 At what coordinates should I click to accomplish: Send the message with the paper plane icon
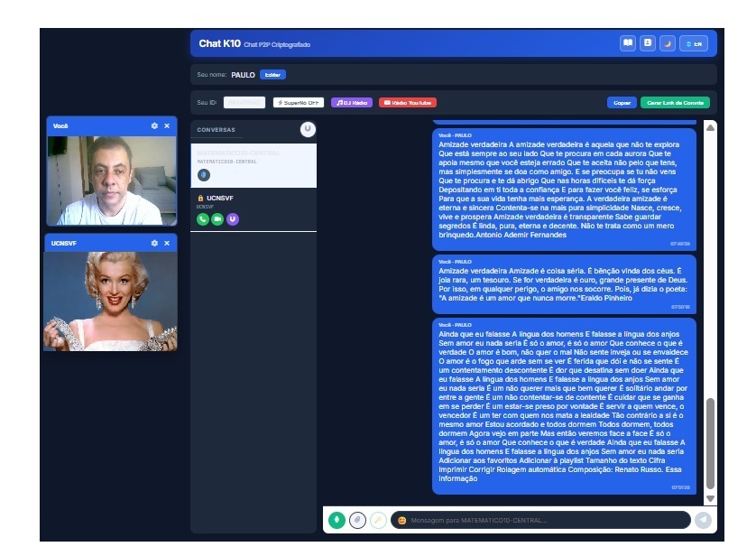click(704, 521)
